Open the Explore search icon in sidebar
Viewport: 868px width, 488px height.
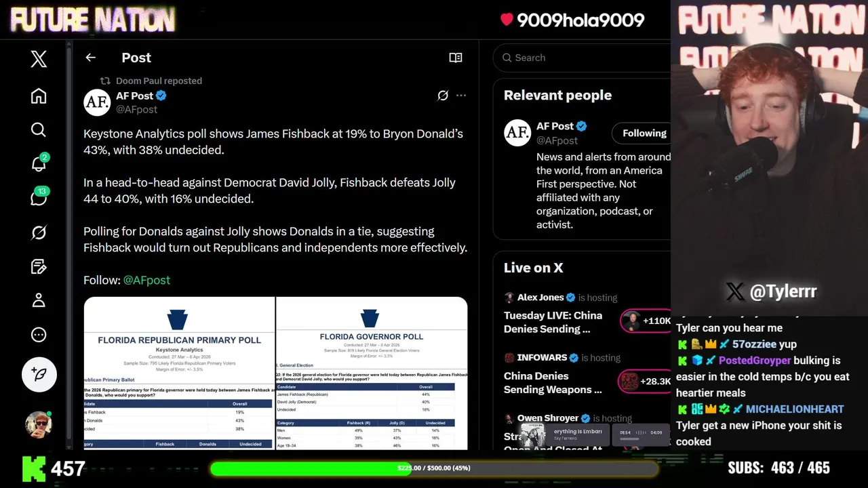tap(39, 129)
